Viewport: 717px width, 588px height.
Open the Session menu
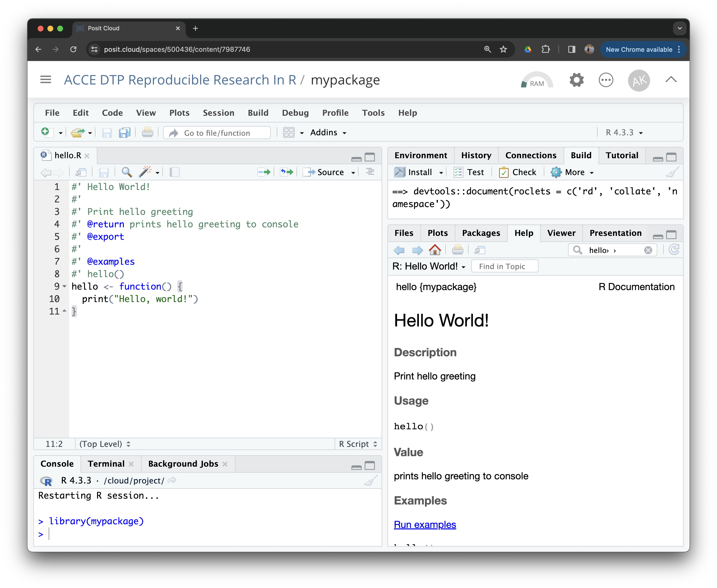coord(218,113)
